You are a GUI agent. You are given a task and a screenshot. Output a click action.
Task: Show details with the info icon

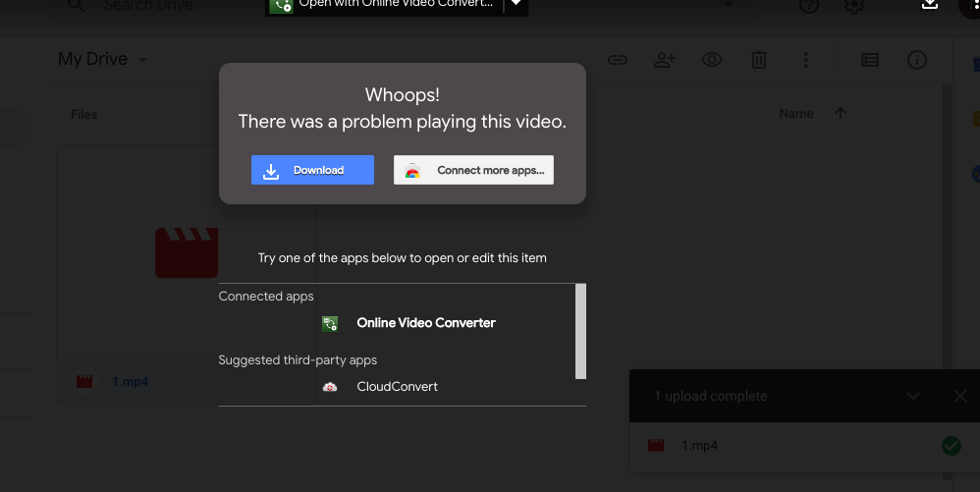coord(917,60)
